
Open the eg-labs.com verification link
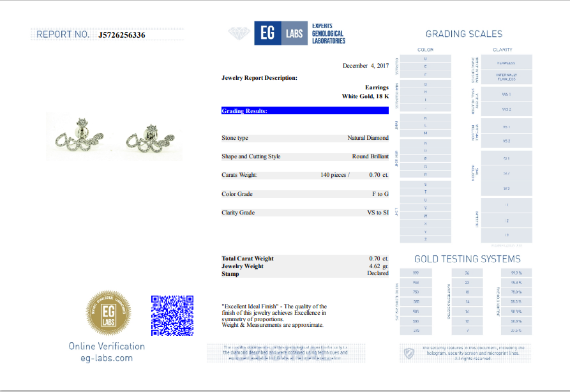click(107, 358)
